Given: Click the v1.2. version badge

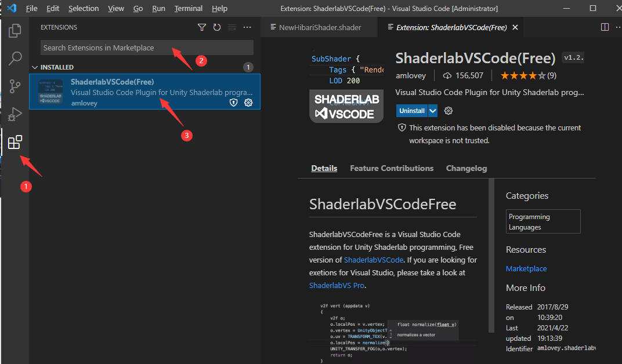Looking at the screenshot, I should click(x=573, y=58).
